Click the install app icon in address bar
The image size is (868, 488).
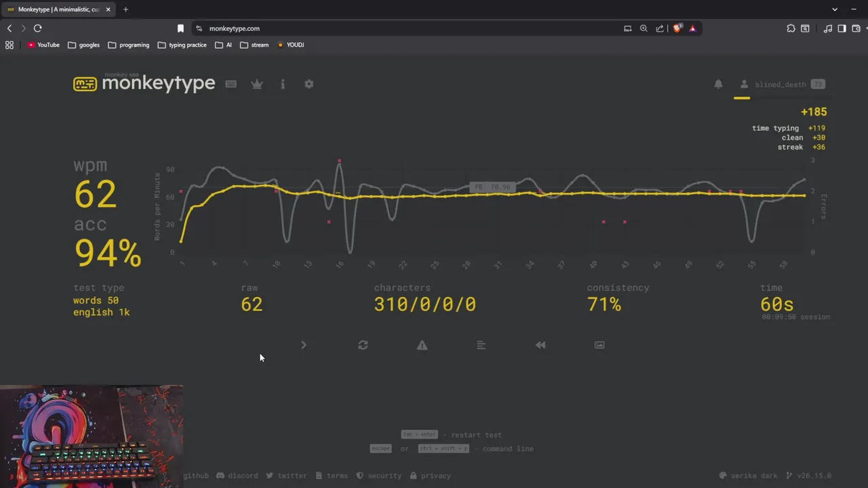tap(627, 28)
